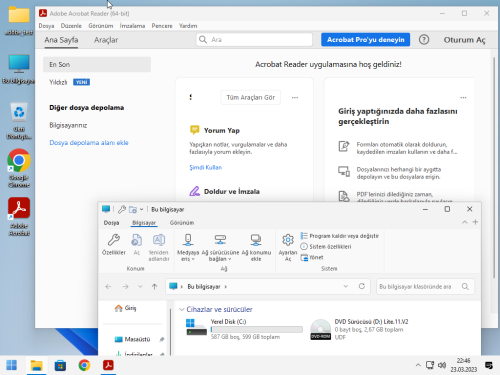The image size is (500, 375).
Task: Open DVD Sürücüsü (D:) disc icon
Action: tap(320, 329)
